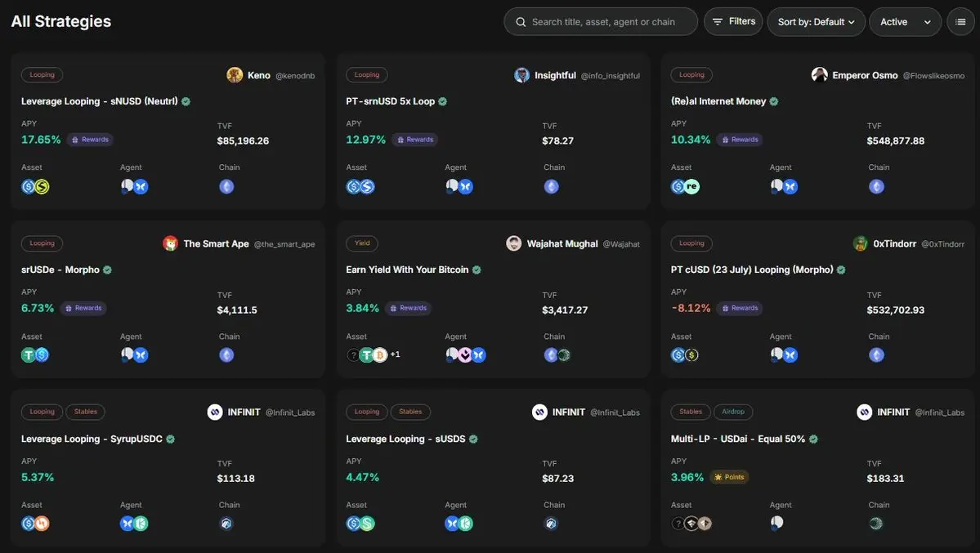Click Rewards badge on sNUSD card
This screenshot has width=980, height=553.
(91, 140)
